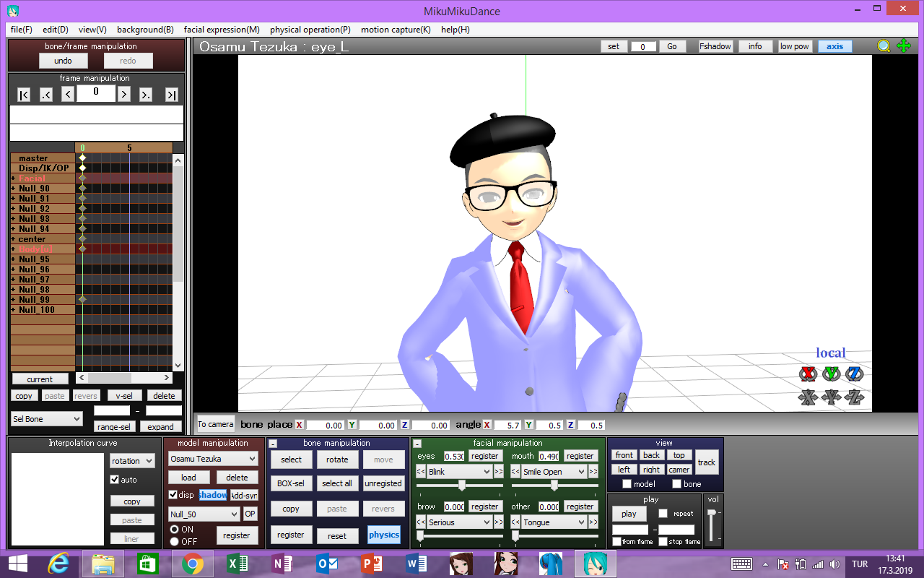The height and width of the screenshot is (578, 924).
Task: Click the load button in model manipulation
Action: point(189,478)
